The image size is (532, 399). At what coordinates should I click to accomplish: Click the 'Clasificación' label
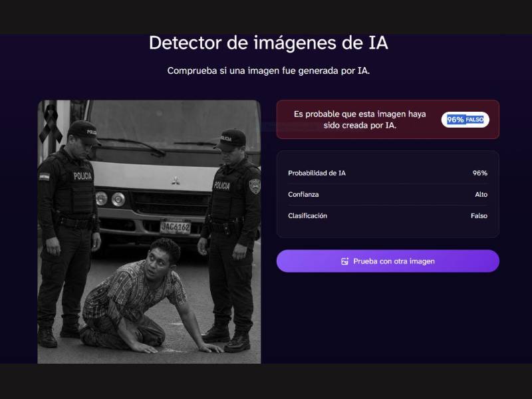[307, 215]
